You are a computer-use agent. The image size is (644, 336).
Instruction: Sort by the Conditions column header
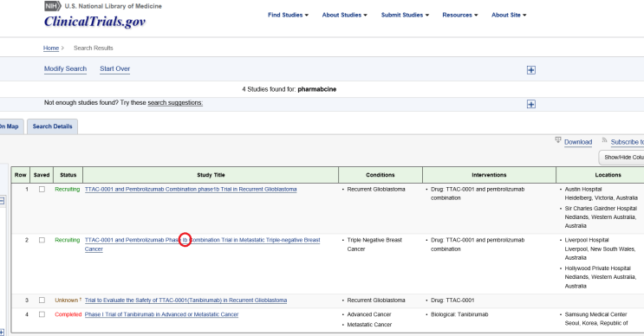click(x=381, y=175)
